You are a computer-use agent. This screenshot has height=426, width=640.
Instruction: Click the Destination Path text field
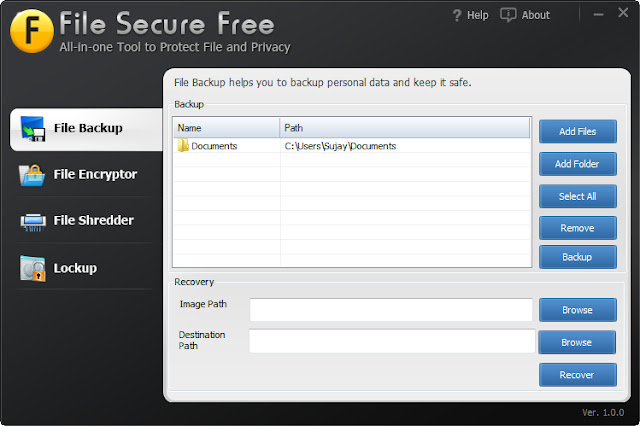point(391,342)
